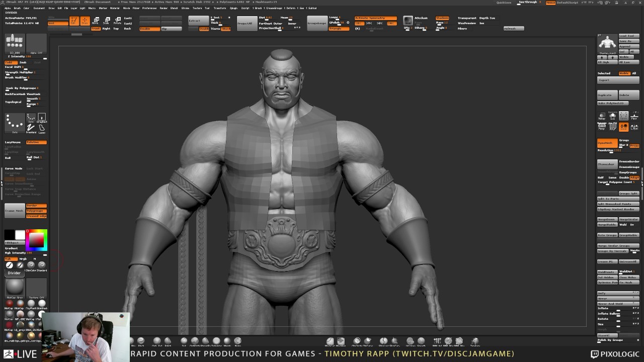Screen dimensions: 644x362
Task: Toggle ZRemesher Adapt option
Action: [634, 177]
